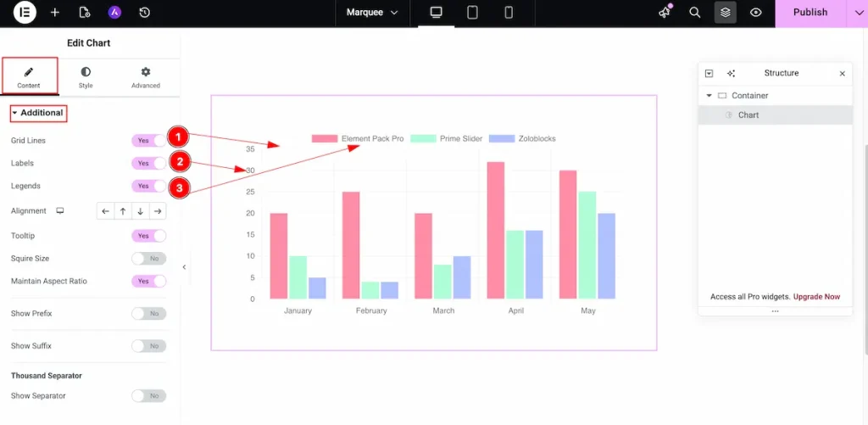Collapse the Additional section
Viewport: 868px width, 425px height.
pyautogui.click(x=37, y=113)
